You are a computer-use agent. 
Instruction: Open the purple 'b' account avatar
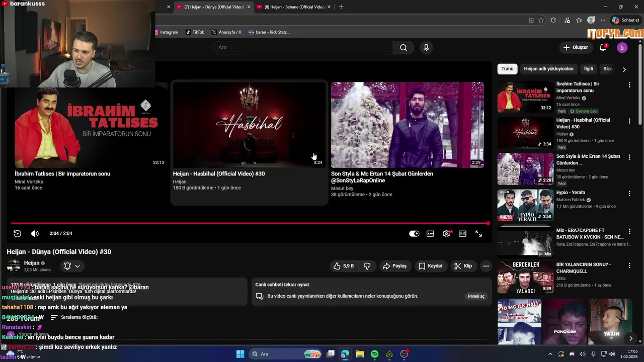(622, 48)
